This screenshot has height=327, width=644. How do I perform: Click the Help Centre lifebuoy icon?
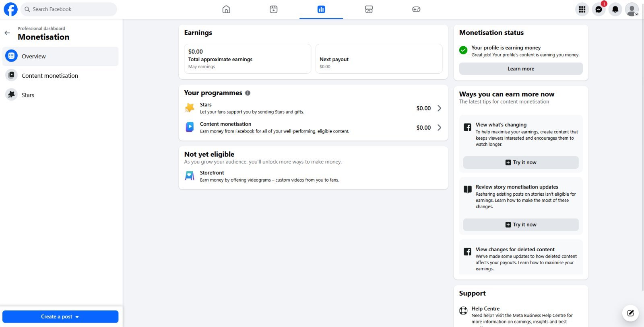[463, 311]
